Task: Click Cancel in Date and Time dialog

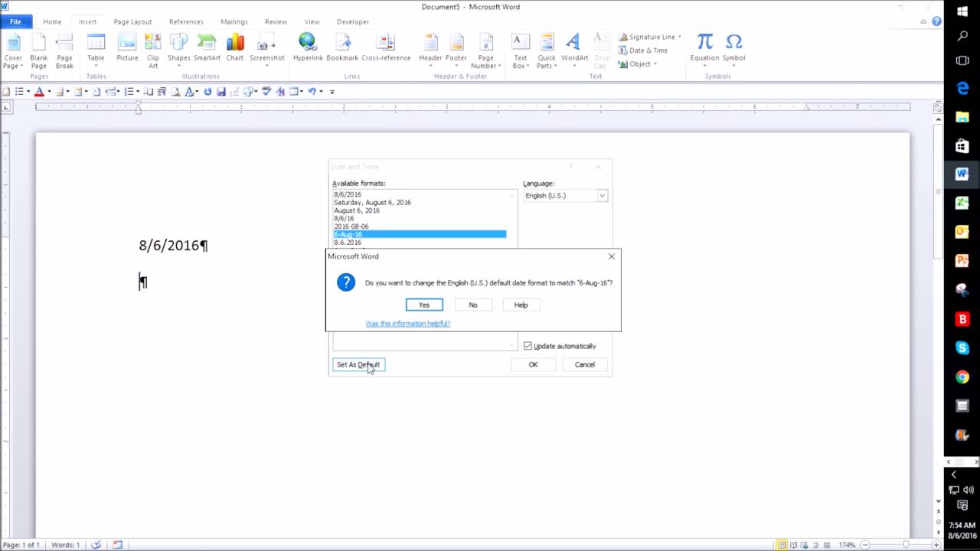Action: click(x=584, y=364)
